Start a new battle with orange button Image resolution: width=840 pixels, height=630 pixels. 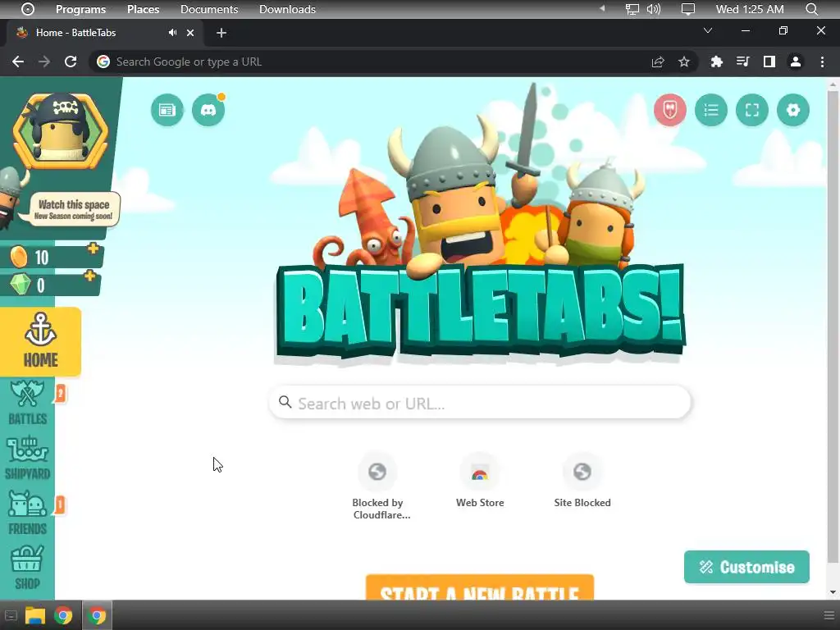[x=479, y=588]
